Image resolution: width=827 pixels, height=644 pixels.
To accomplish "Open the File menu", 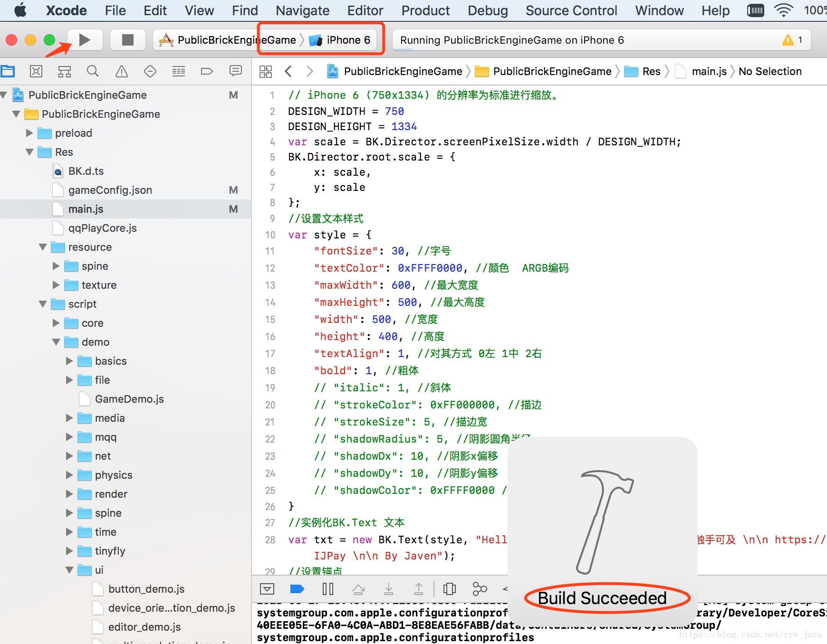I will coord(115,10).
